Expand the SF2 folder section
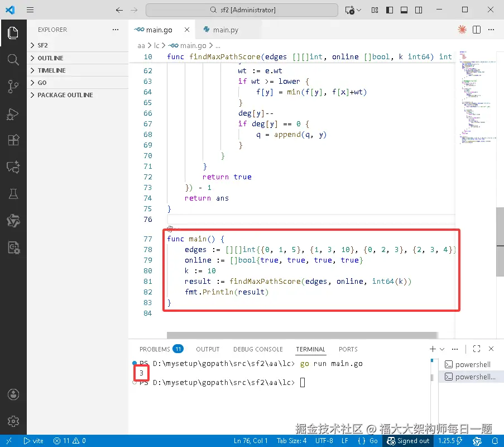The height and width of the screenshot is (447, 504). tap(78, 45)
